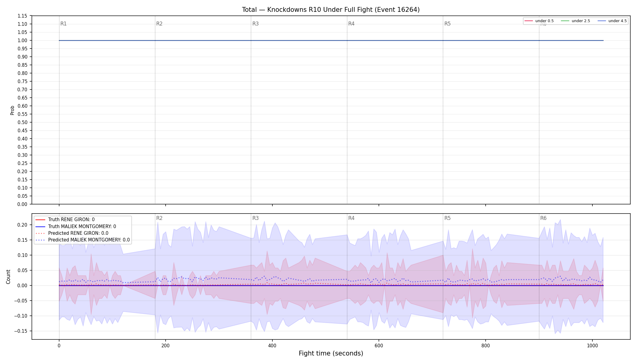
Task: Click the R5 round marker in the Prob chart
Action: (447, 24)
